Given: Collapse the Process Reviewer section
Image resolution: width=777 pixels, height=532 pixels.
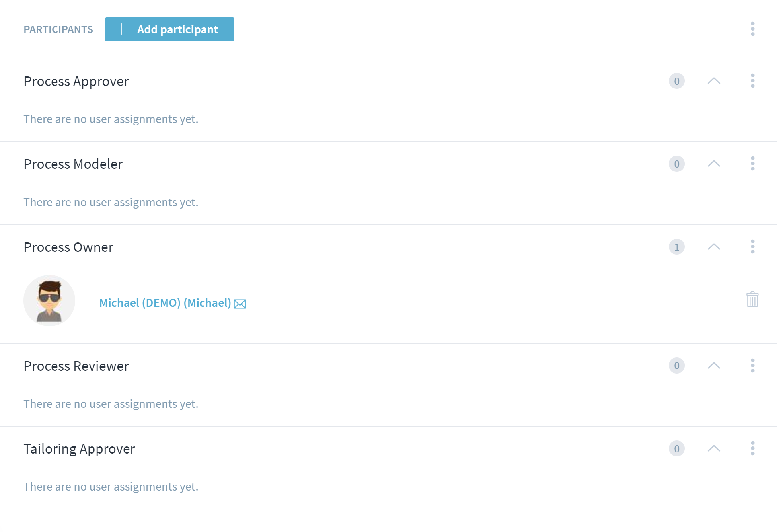Looking at the screenshot, I should click(714, 366).
